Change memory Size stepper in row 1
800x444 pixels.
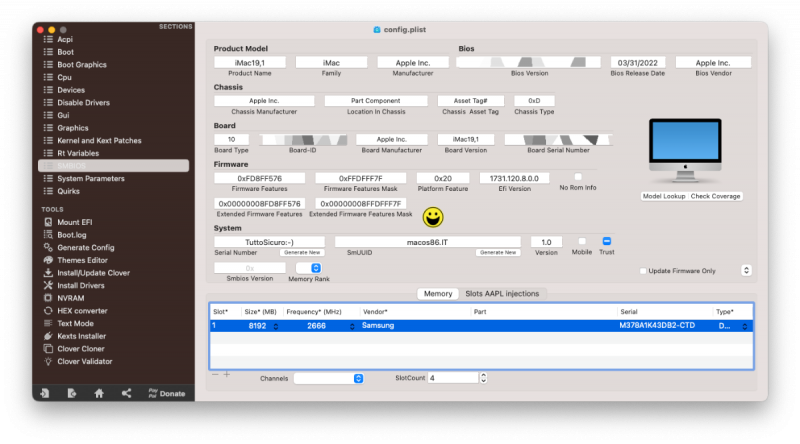click(276, 326)
